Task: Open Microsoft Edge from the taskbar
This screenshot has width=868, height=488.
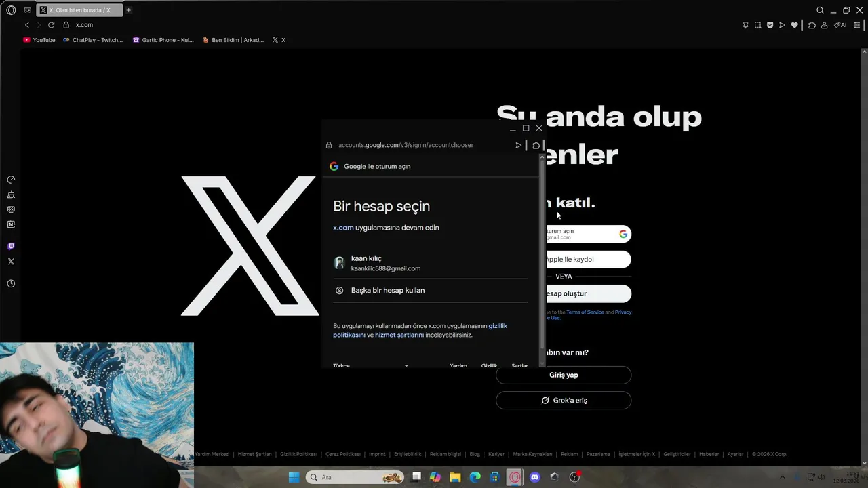Action: [x=475, y=477]
